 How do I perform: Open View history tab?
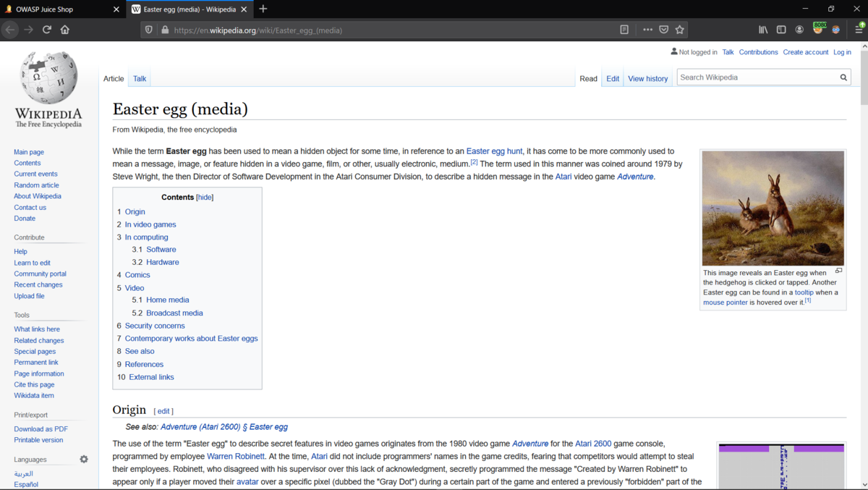coord(648,78)
